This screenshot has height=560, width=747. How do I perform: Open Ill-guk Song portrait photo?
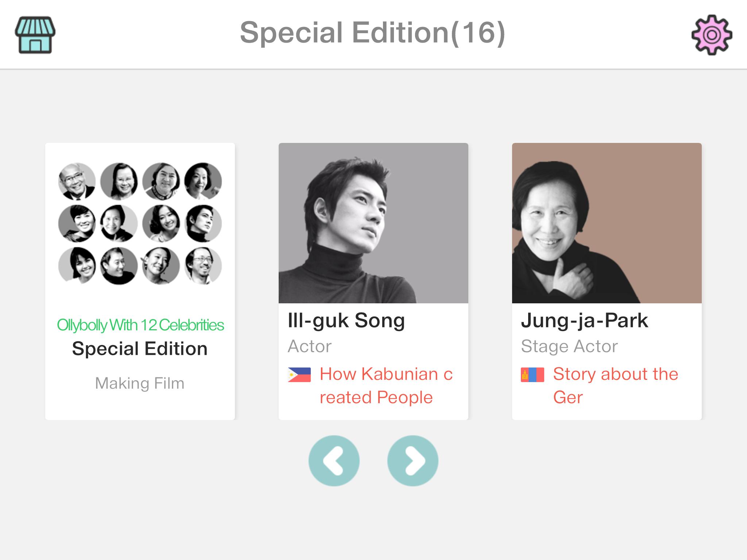point(373,223)
